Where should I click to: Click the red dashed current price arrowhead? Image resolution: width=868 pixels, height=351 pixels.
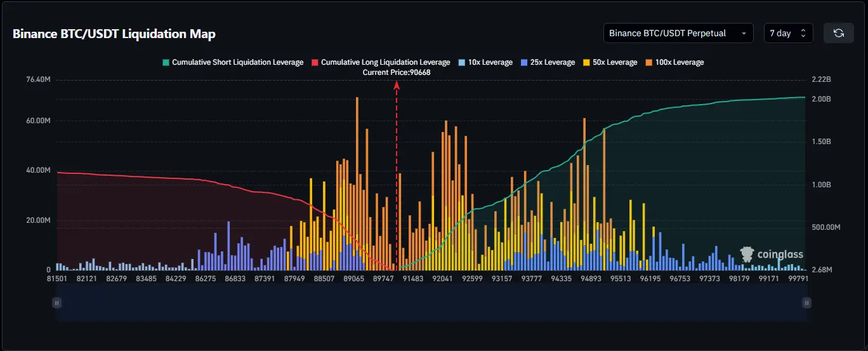(397, 83)
